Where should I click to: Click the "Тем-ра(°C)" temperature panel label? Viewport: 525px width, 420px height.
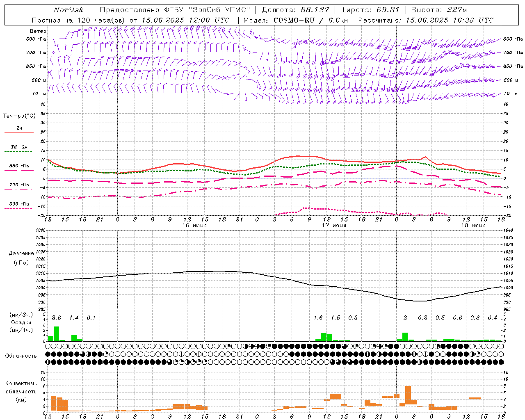click(19, 116)
